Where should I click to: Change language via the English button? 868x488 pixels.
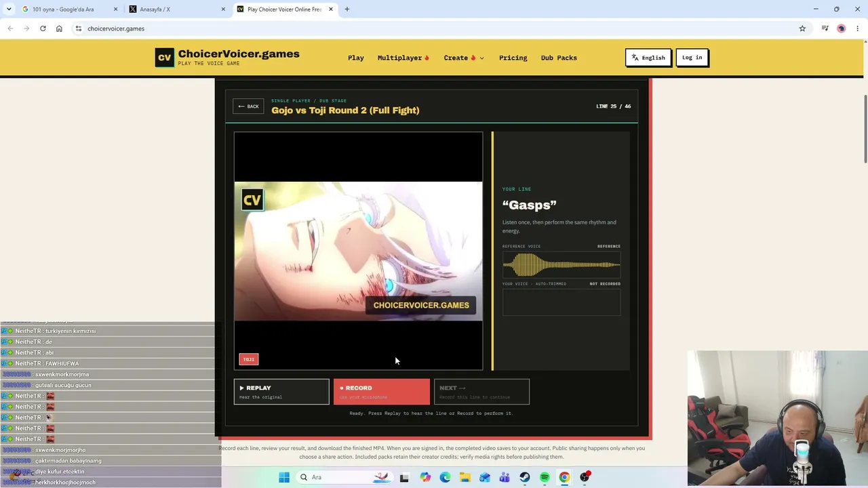(648, 58)
